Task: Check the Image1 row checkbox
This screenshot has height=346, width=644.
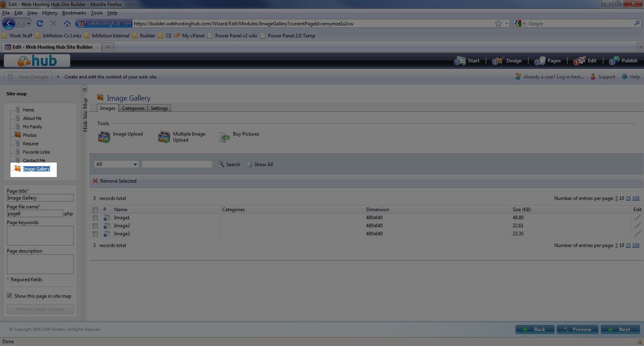Action: point(95,218)
